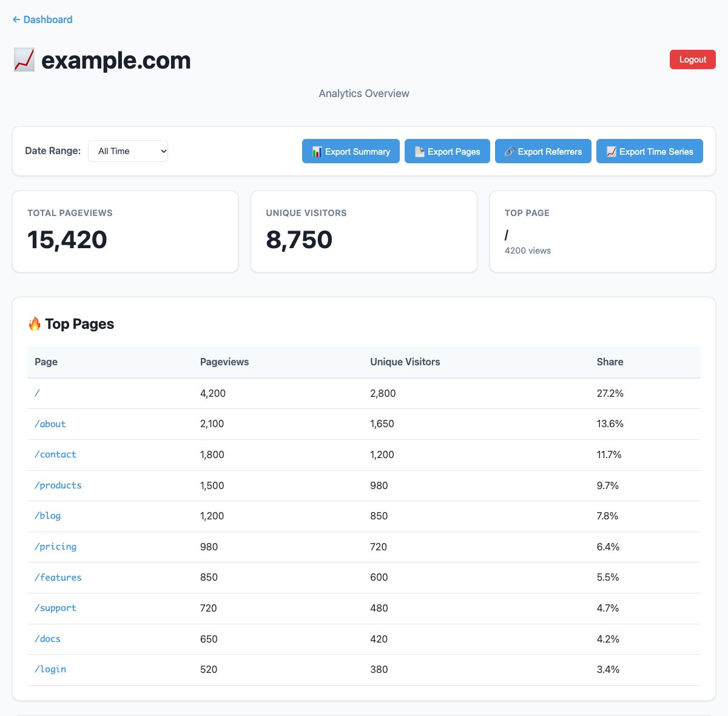Go back via Dashboard link
Viewport: 728px width, 716px height.
click(x=42, y=19)
